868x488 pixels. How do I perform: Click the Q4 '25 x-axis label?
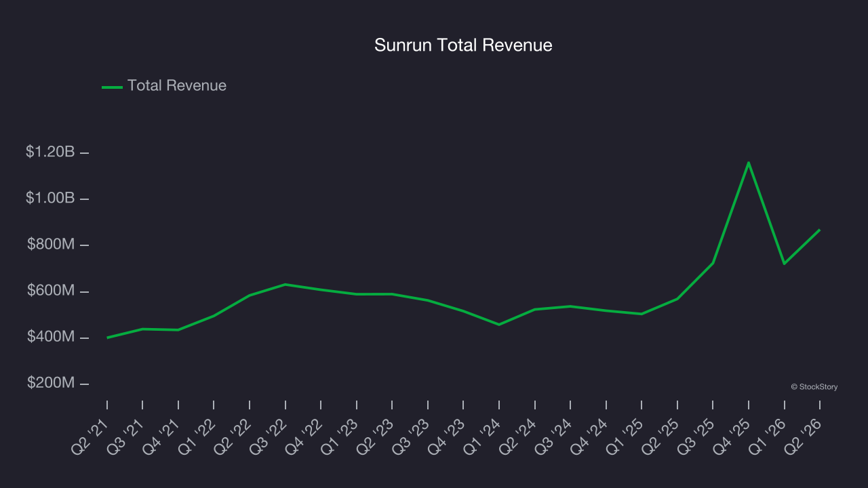point(732,435)
